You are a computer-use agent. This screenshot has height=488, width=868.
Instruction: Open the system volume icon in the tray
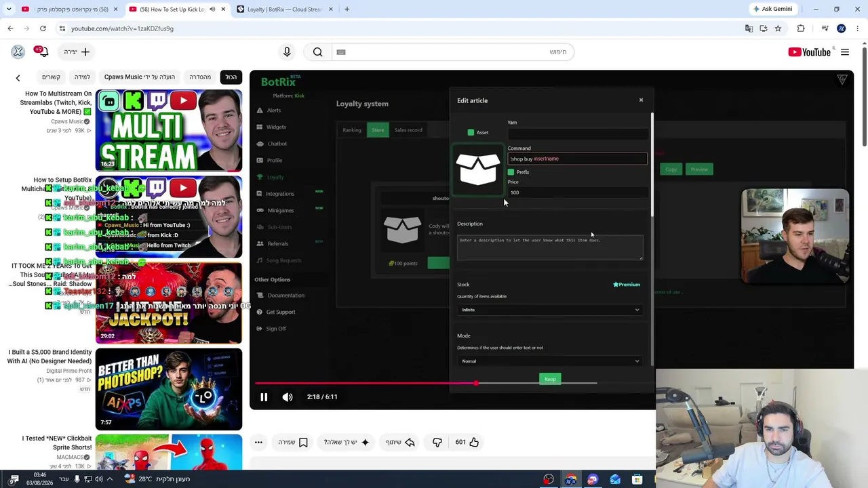coord(98,479)
